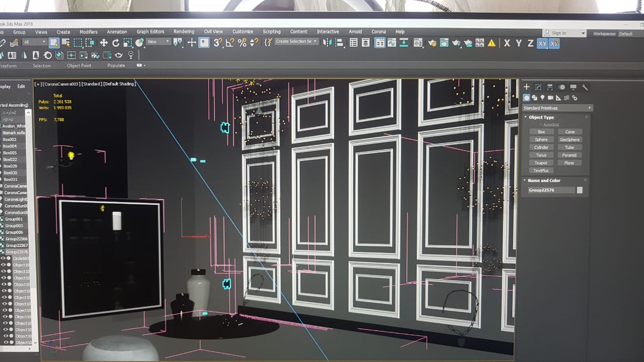Click the Select and Place tool
644x362 pixels.
pos(139,43)
